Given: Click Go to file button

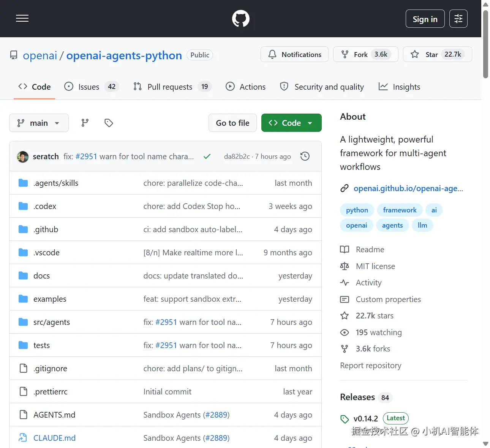Looking at the screenshot, I should pyautogui.click(x=232, y=123).
